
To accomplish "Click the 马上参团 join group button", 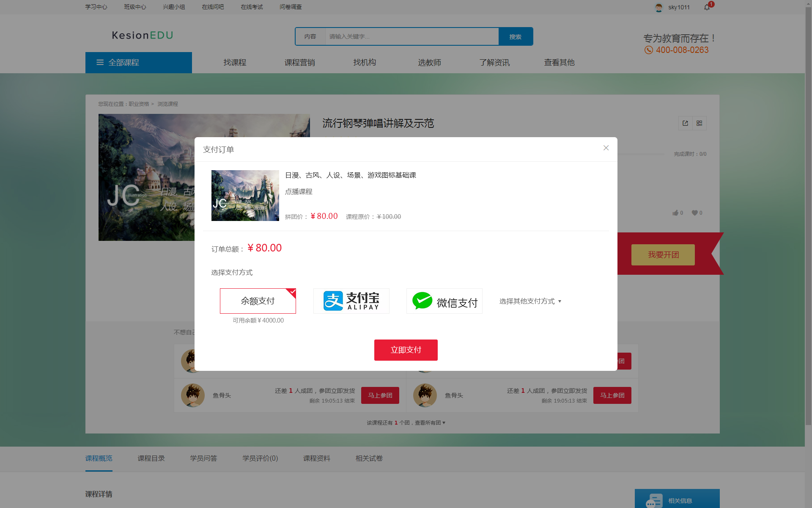I will 380,395.
